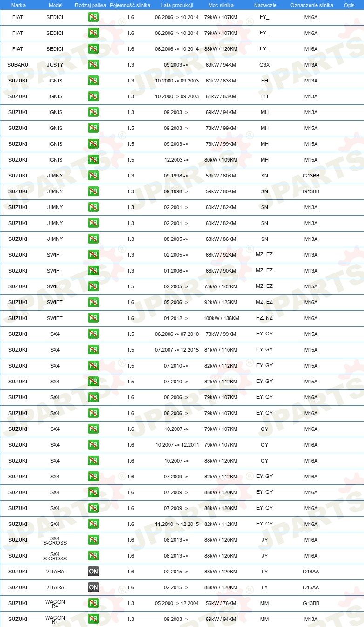Image resolution: width=364 pixels, height=627 pixels.
Task: Select the 11.2010 -> 12.2015 date cell
Action: (x=177, y=524)
